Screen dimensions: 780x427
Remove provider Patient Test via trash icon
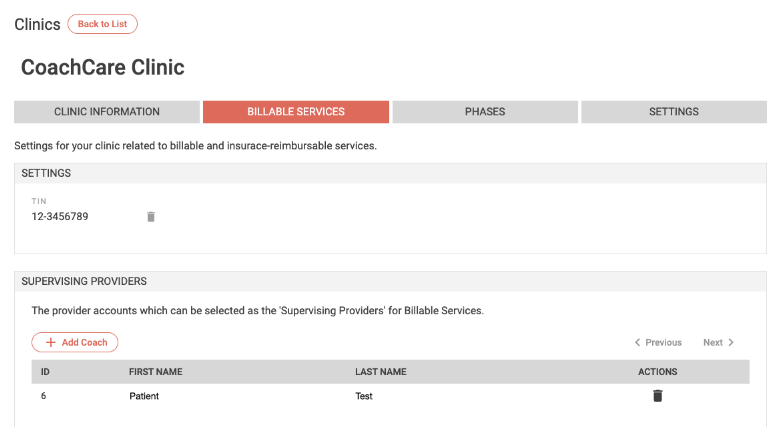pos(658,396)
